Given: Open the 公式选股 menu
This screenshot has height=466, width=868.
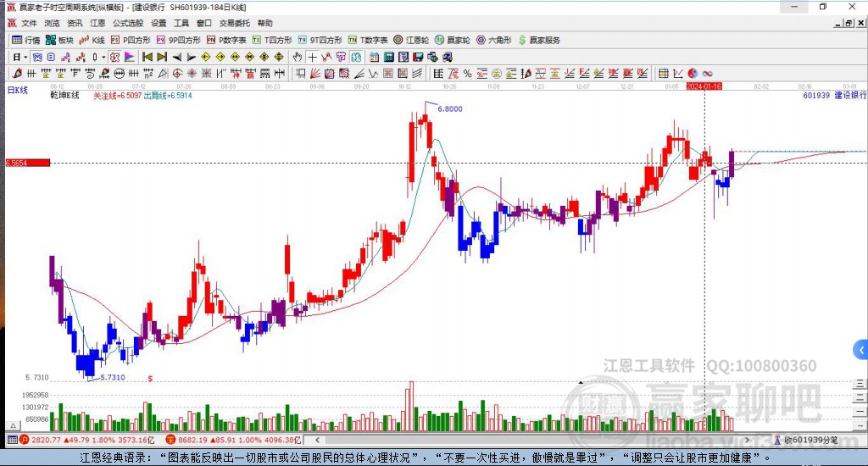Looking at the screenshot, I should [x=128, y=23].
